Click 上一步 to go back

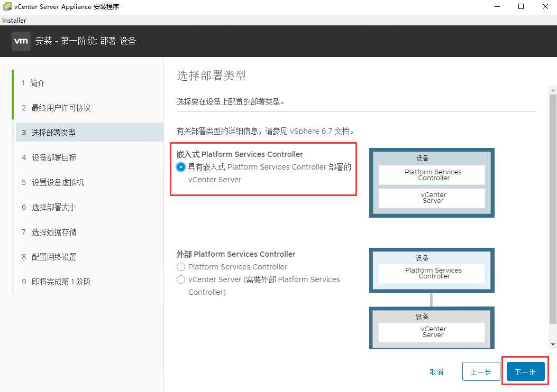pyautogui.click(x=481, y=372)
